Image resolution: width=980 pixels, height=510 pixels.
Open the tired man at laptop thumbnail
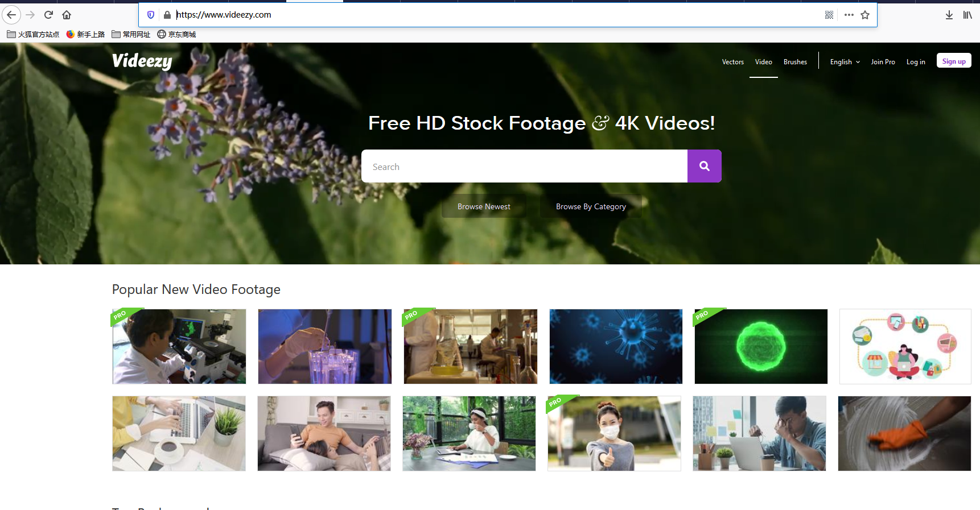759,433
